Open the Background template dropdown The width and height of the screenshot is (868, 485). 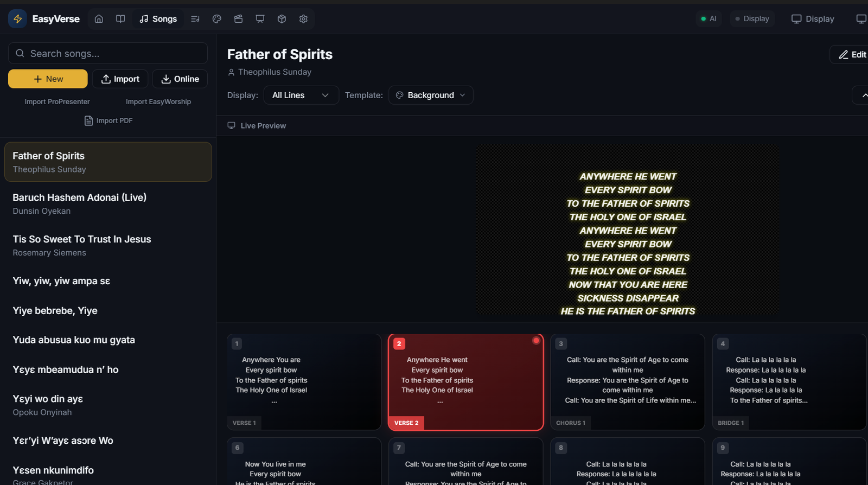click(x=431, y=95)
